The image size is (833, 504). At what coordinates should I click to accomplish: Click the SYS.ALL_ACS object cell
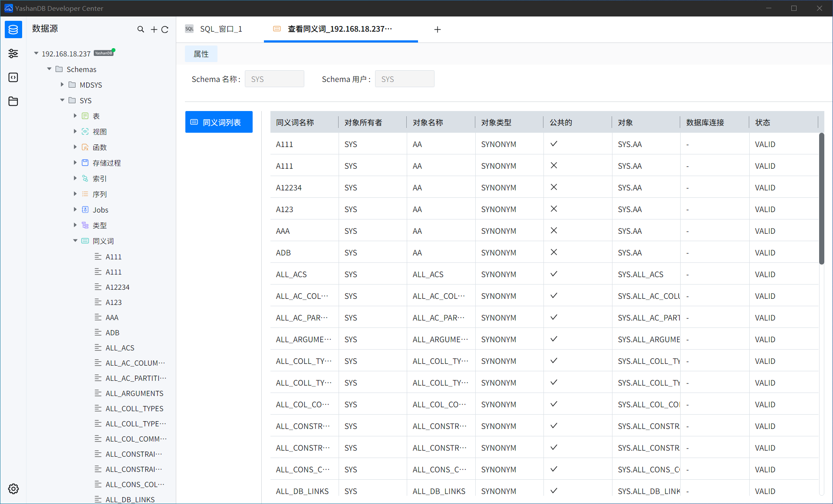pos(646,274)
